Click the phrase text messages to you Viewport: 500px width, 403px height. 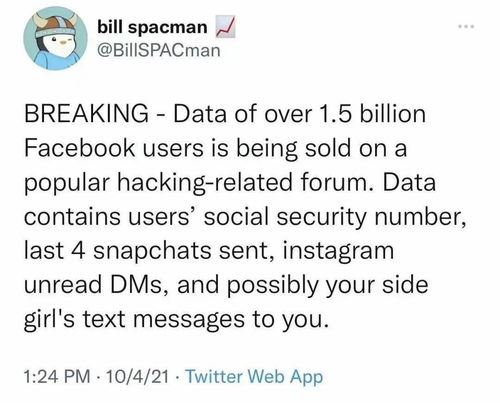pos(204,320)
